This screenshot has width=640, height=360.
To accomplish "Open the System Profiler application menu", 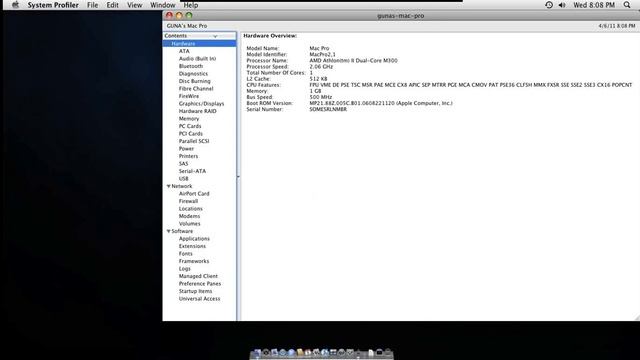I will (x=53, y=5).
